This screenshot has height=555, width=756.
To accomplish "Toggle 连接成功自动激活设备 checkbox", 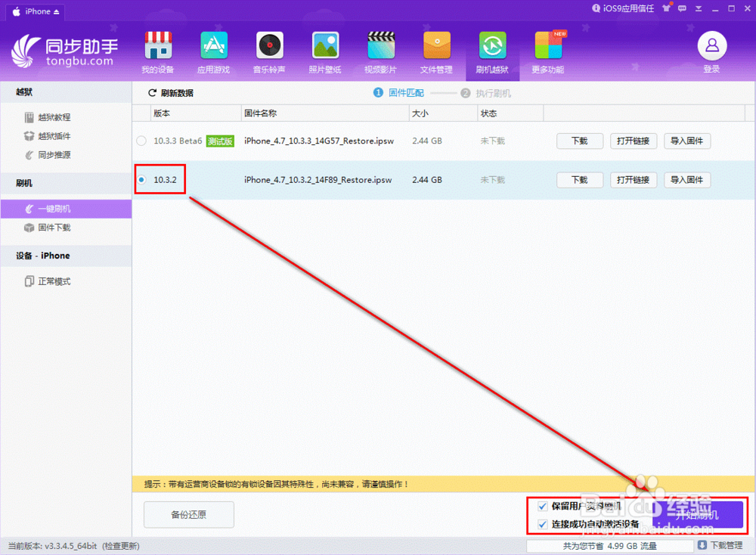I will [x=542, y=524].
